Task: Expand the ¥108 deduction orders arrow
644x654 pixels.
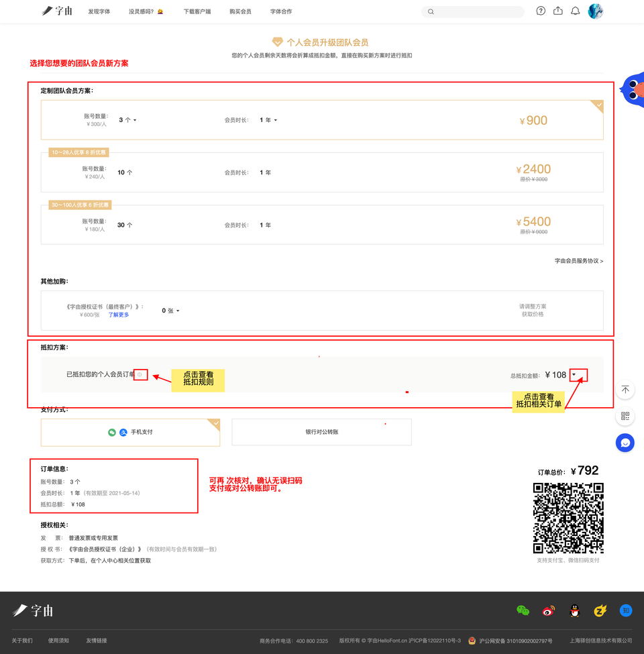Action: 574,374
